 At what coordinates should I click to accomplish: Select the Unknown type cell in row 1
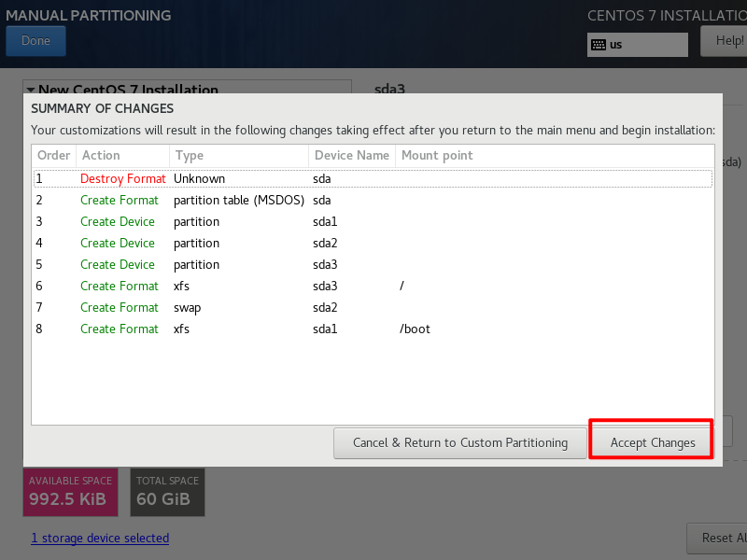[199, 179]
